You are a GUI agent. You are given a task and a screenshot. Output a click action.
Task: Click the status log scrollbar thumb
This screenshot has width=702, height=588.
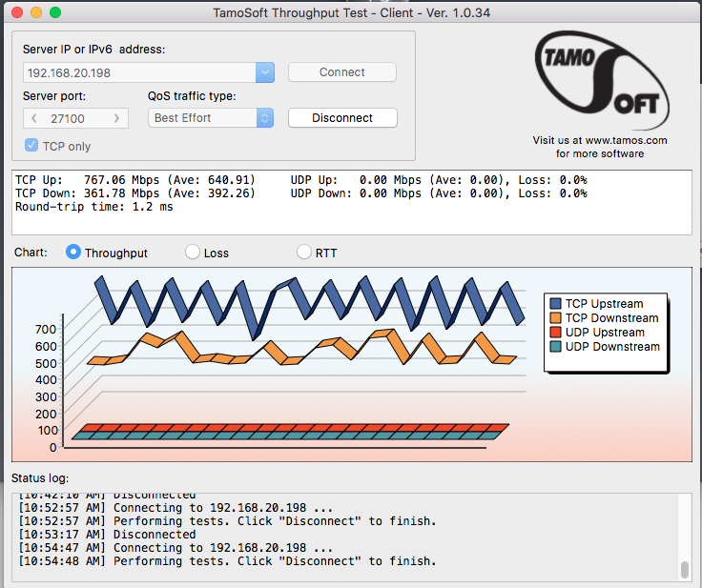pos(685,570)
